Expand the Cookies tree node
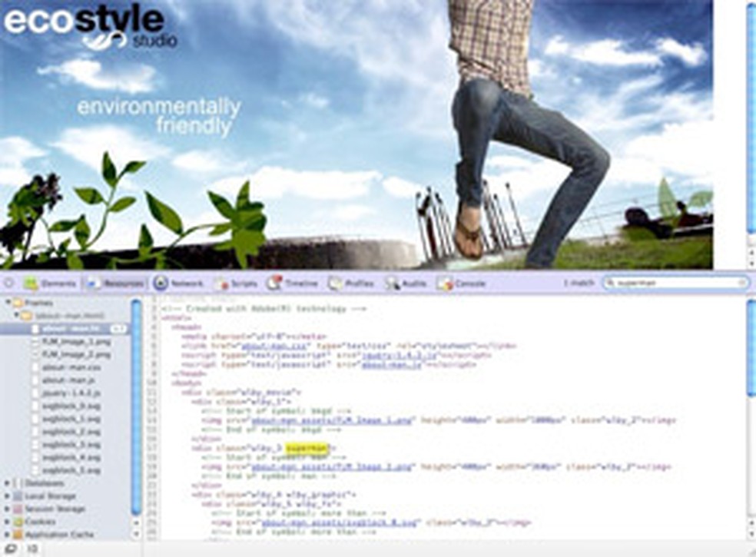 (x=7, y=522)
